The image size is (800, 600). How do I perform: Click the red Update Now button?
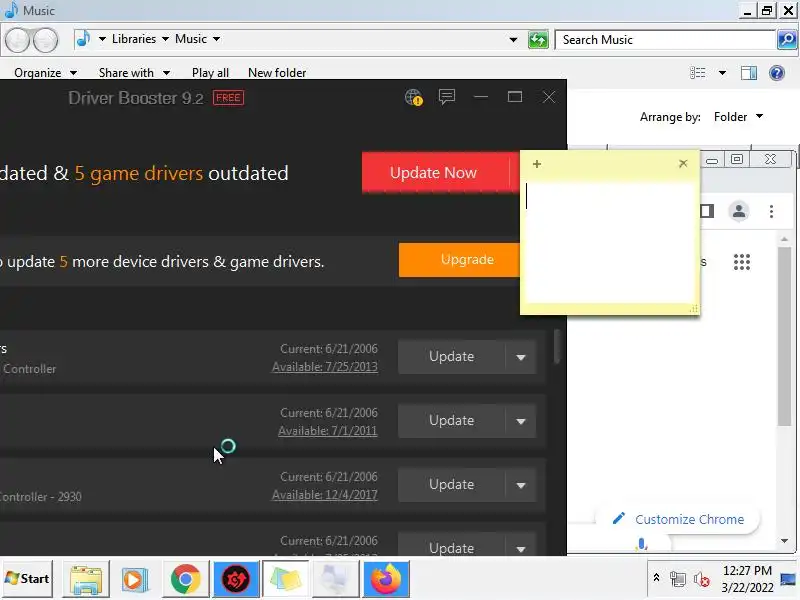436,172
